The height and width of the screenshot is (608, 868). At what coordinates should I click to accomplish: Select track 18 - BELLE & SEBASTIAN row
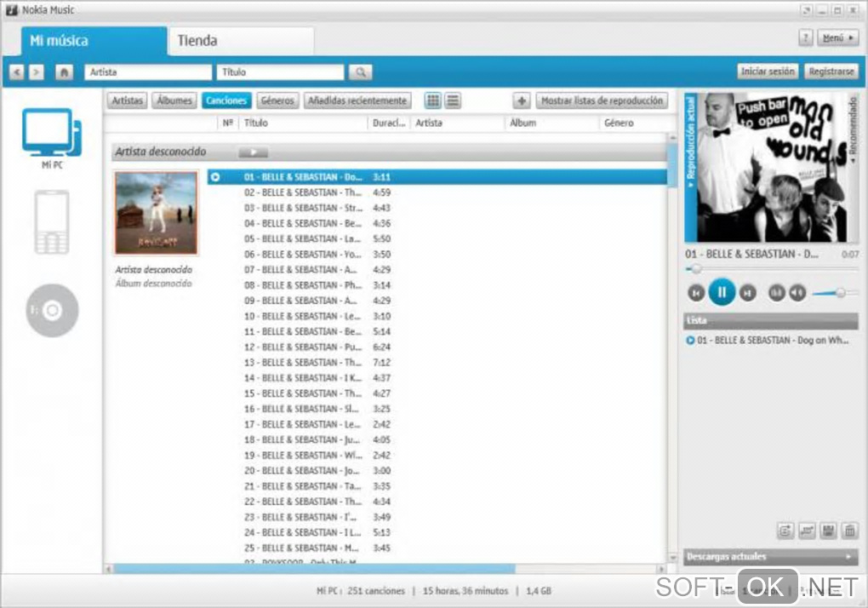point(437,439)
